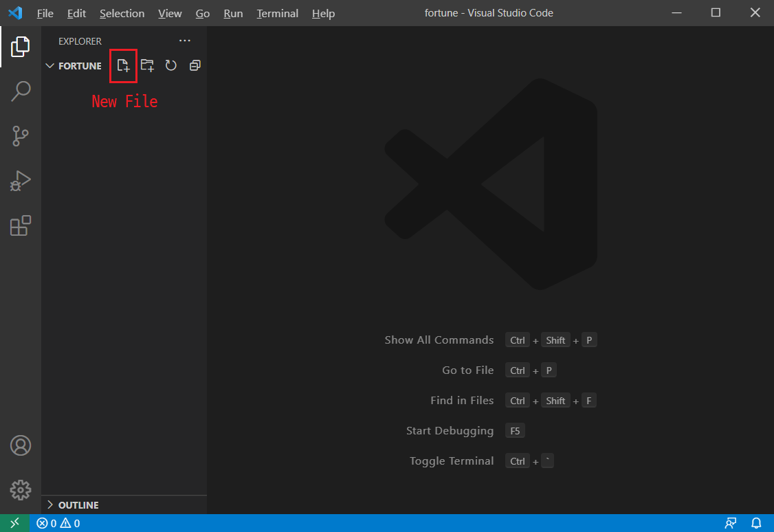Image resolution: width=774 pixels, height=532 pixels.
Task: Open the Go menu
Action: 202,13
